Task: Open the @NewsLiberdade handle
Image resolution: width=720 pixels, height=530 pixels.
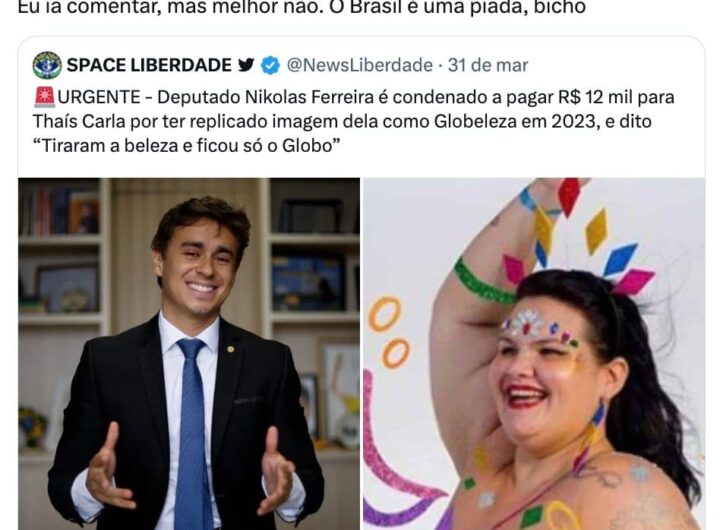Action: point(360,65)
